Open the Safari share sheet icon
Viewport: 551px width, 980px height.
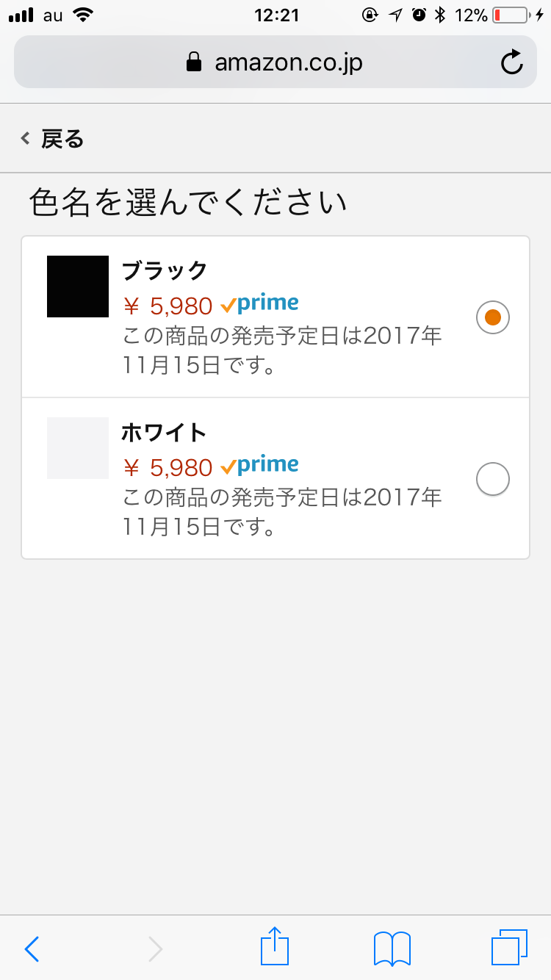(275, 946)
